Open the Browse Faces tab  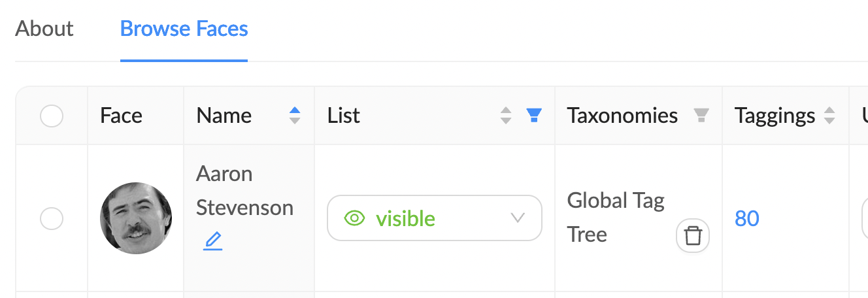[x=184, y=29]
